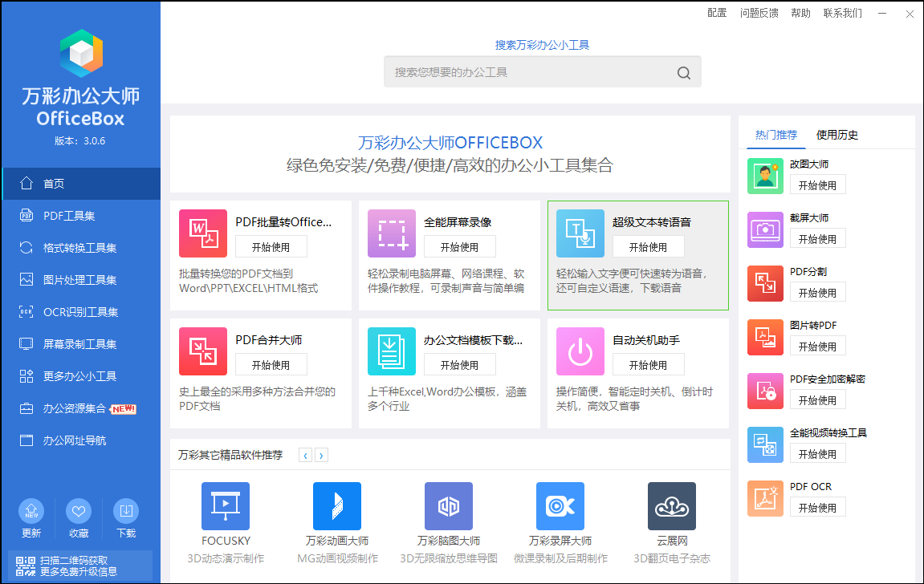
Task: Open 屏幕录制工具集 in the sidebar
Action: click(81, 344)
